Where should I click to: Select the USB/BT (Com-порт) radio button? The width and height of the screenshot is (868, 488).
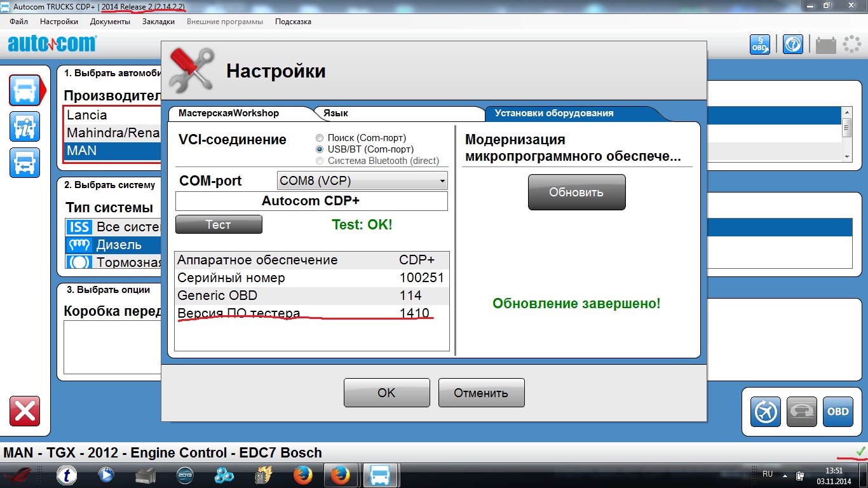320,149
